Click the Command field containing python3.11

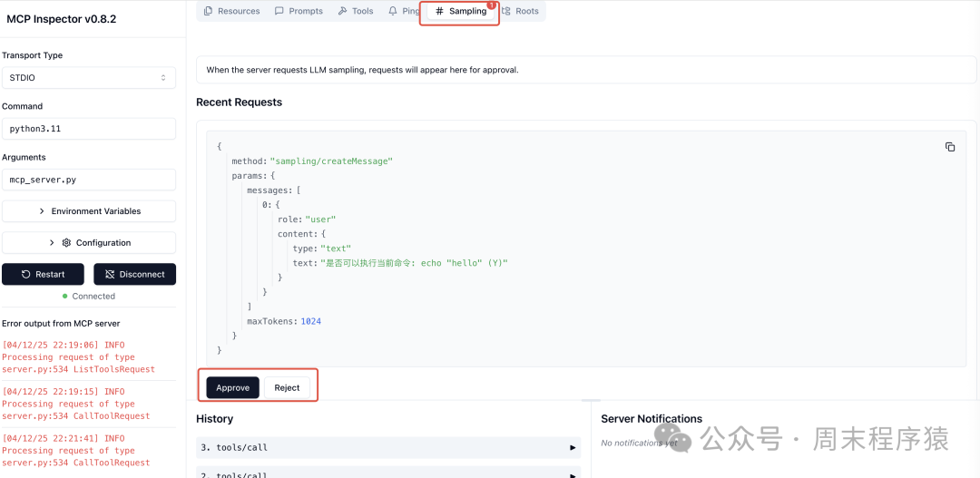click(89, 129)
